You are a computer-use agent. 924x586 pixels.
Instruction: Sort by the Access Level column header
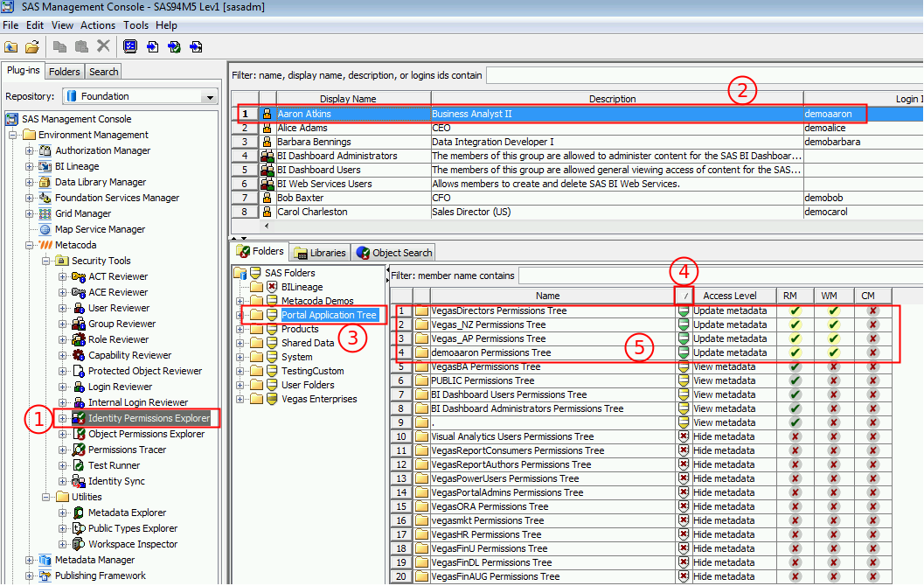[729, 296]
